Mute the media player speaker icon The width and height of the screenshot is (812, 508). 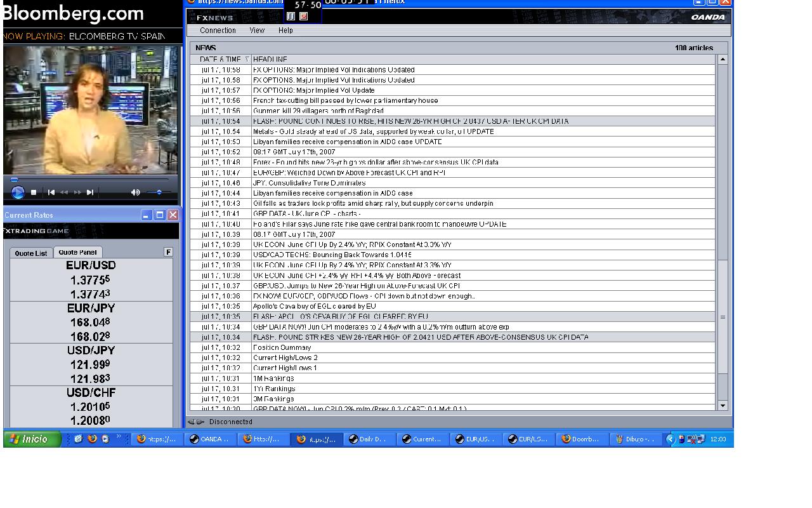[135, 192]
